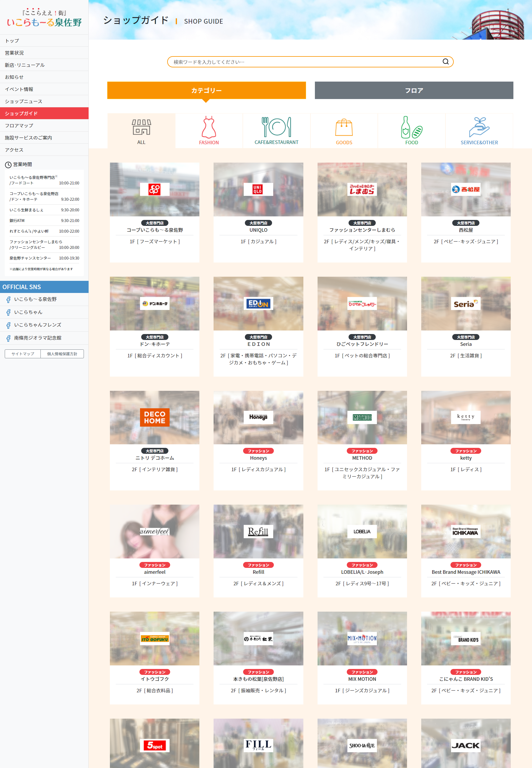Open the 本きもの松葉[泉佐野店] link
The width and height of the screenshot is (532, 768).
click(258, 679)
